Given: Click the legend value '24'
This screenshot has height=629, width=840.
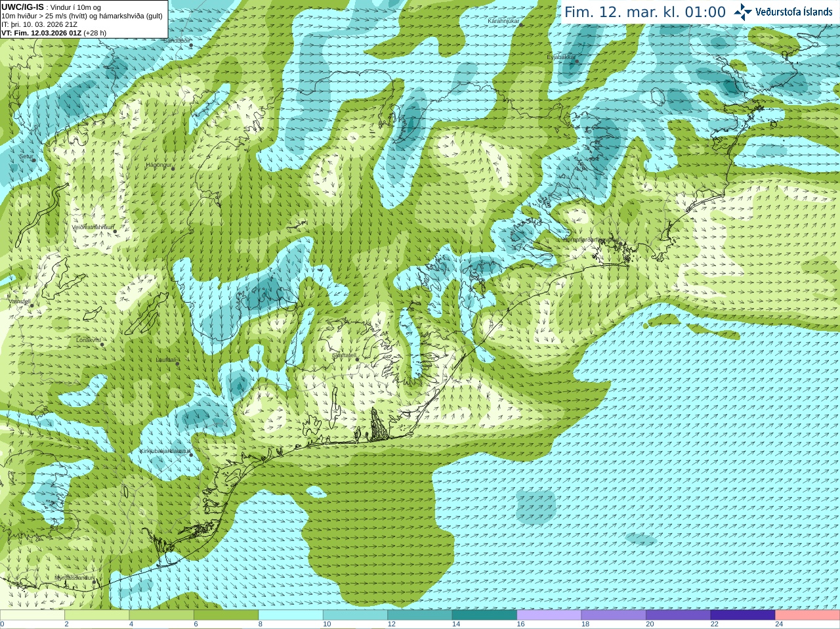Looking at the screenshot, I should (779, 624).
